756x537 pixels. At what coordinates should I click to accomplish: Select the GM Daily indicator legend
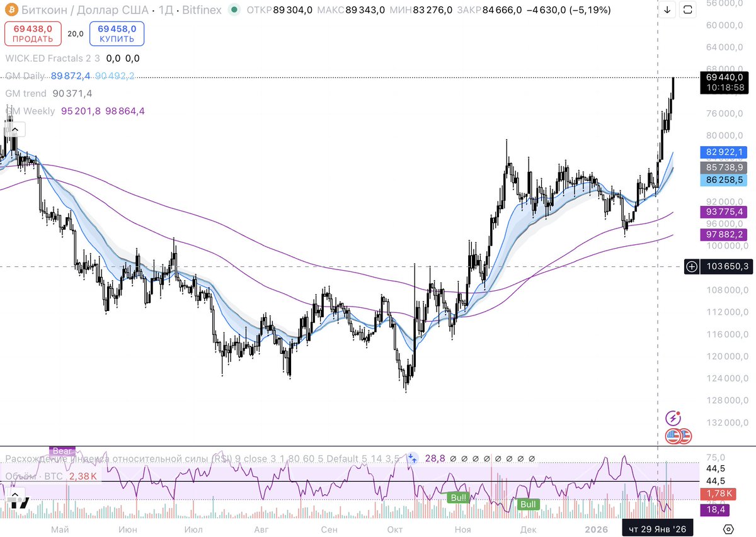(26, 76)
